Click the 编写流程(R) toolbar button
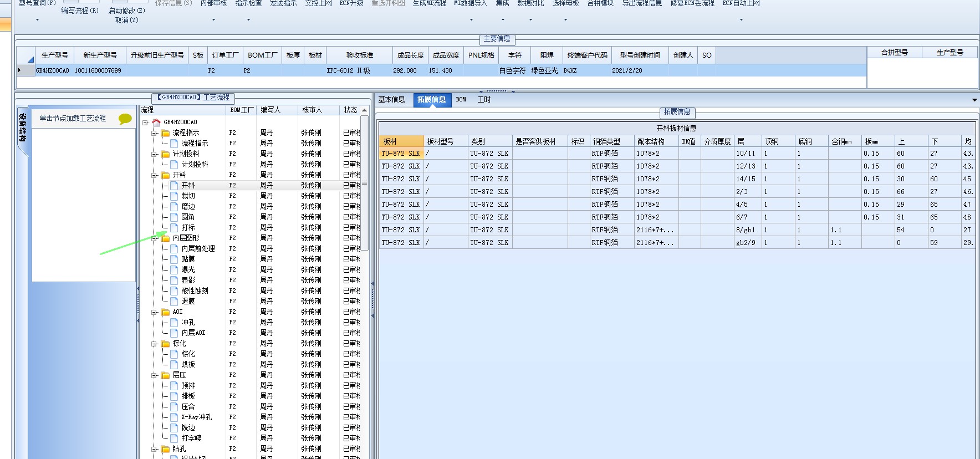This screenshot has width=980, height=459. pos(80,11)
